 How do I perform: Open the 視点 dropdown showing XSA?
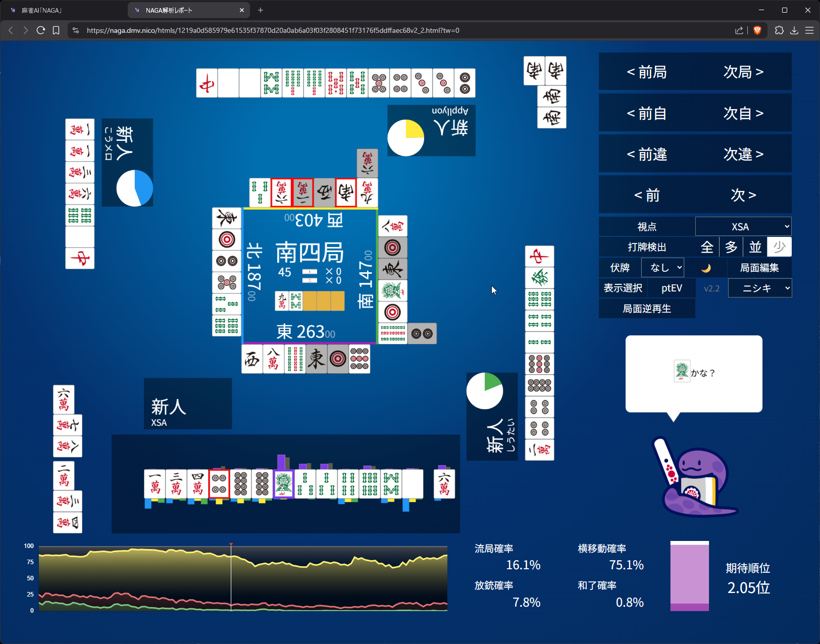pyautogui.click(x=743, y=227)
